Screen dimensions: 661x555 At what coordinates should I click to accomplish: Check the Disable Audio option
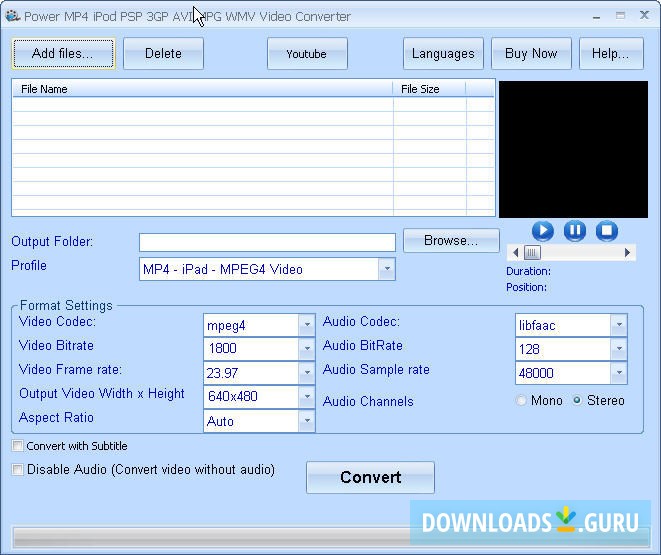point(18,469)
